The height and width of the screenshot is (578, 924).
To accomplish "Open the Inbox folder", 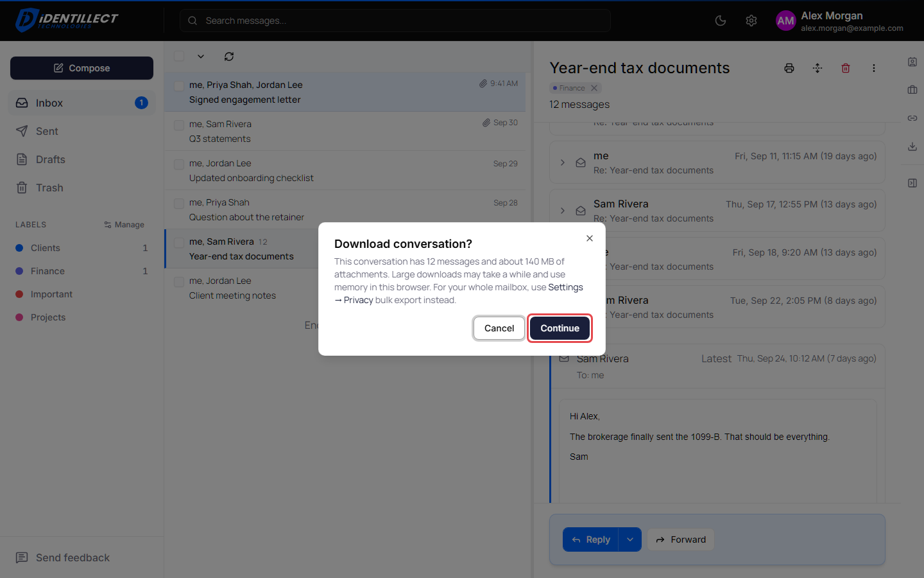I will click(81, 103).
